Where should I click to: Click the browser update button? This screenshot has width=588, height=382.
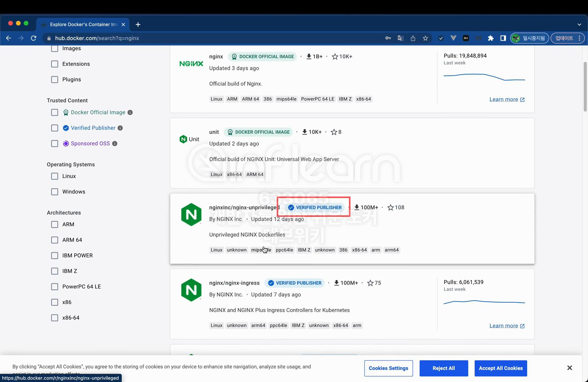567,38
